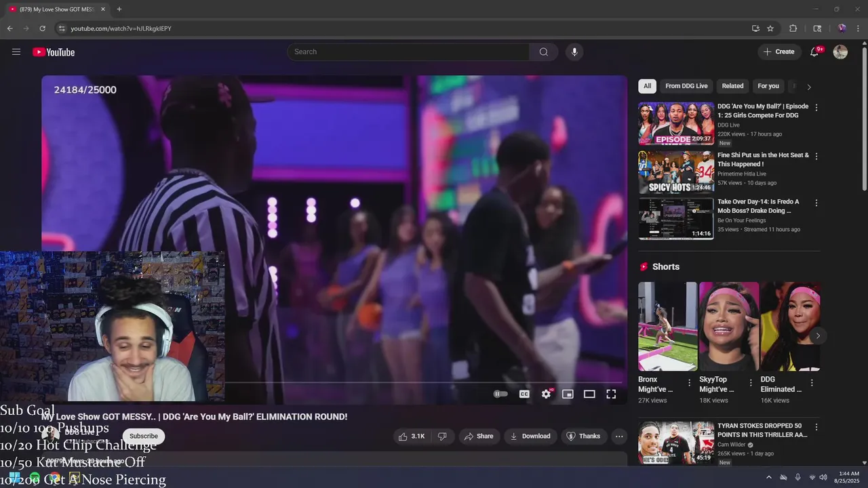
Task: Select the All filter chip
Action: pyautogui.click(x=647, y=86)
